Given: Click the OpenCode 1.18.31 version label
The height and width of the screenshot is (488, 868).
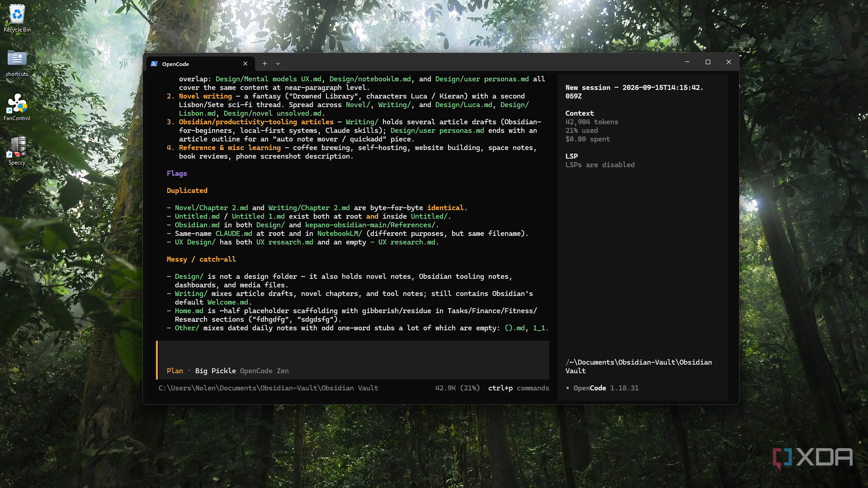Looking at the screenshot, I should 606,388.
